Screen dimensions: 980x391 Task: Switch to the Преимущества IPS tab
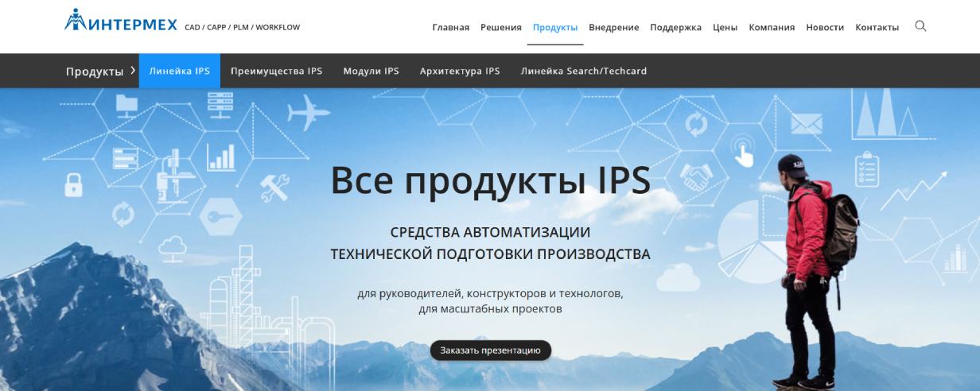276,71
